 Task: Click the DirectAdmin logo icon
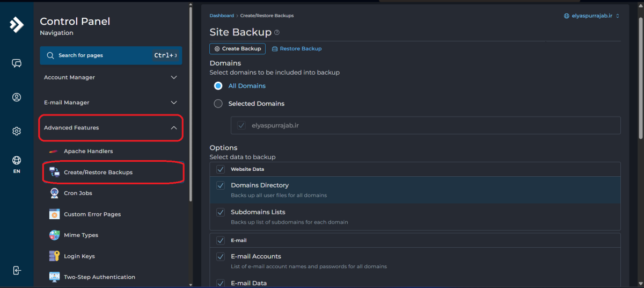(17, 25)
